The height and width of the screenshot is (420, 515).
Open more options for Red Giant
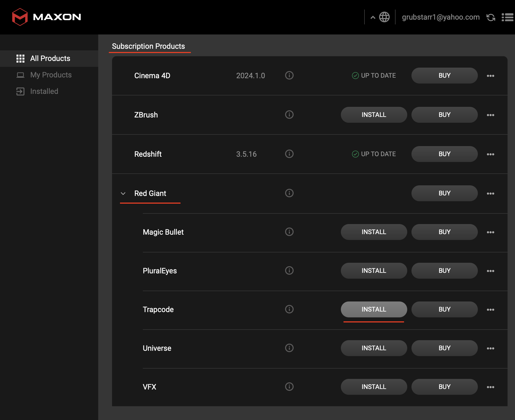pyautogui.click(x=490, y=194)
